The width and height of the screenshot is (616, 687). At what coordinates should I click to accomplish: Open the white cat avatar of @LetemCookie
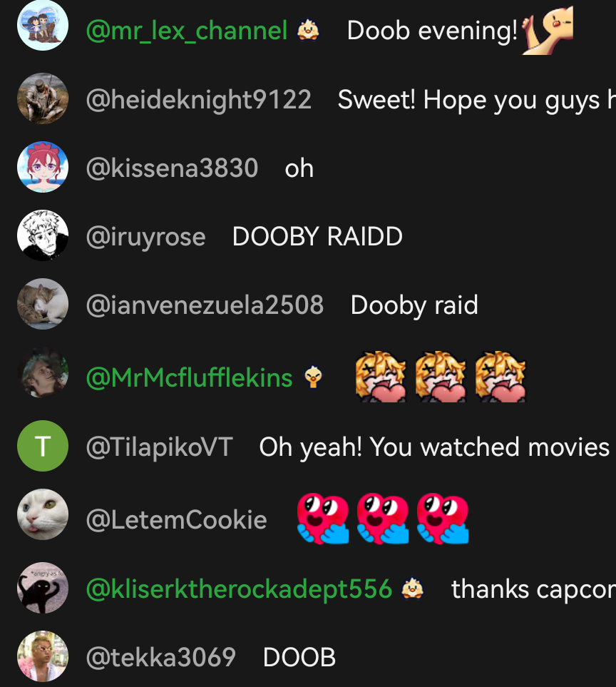coord(43,514)
